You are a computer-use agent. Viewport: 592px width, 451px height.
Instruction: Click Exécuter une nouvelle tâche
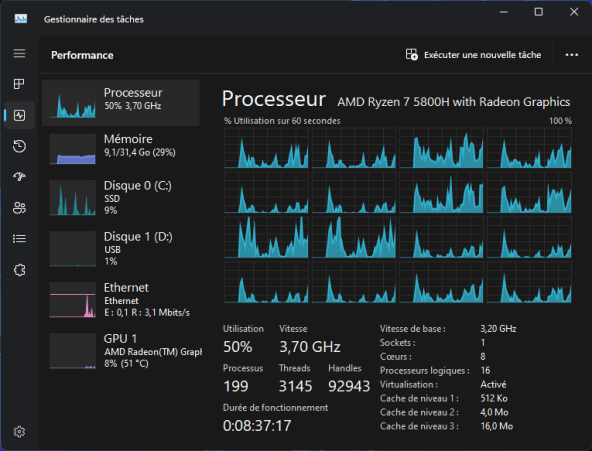473,55
